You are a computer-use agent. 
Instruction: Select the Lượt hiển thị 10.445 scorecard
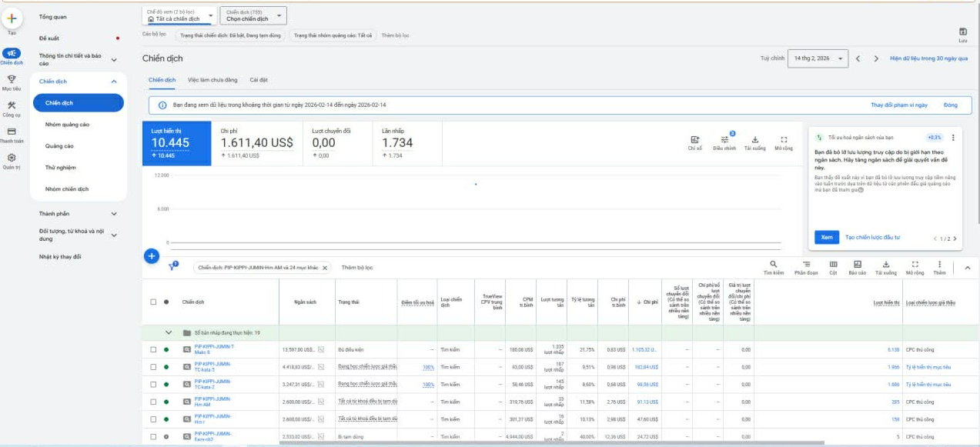[x=176, y=142]
